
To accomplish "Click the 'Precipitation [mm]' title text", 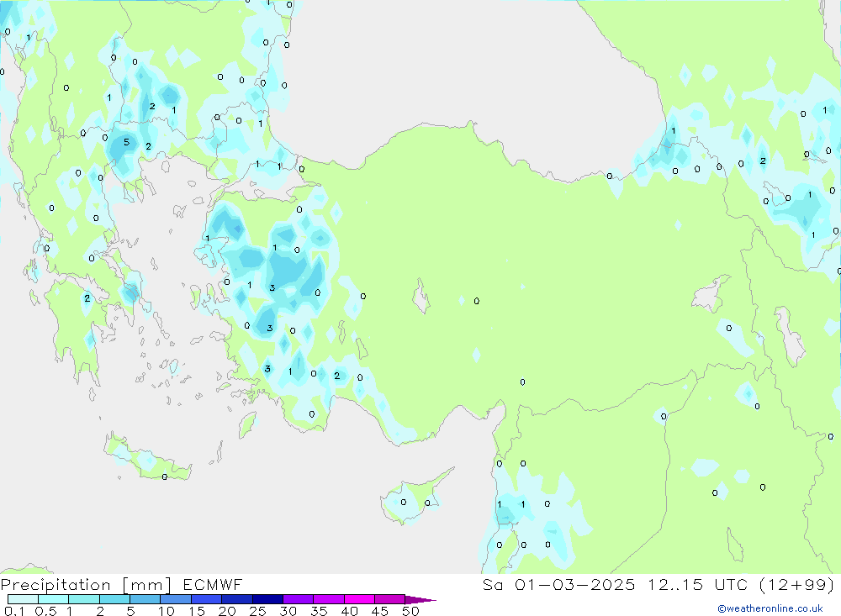I will (x=86, y=585).
